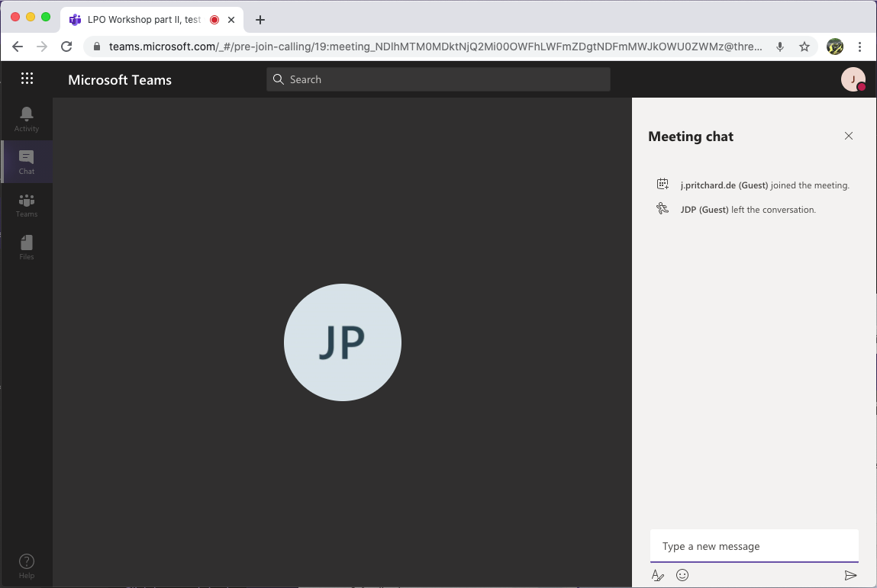The width and height of the screenshot is (877, 588).
Task: Open the profile avatar menu
Action: 853,79
